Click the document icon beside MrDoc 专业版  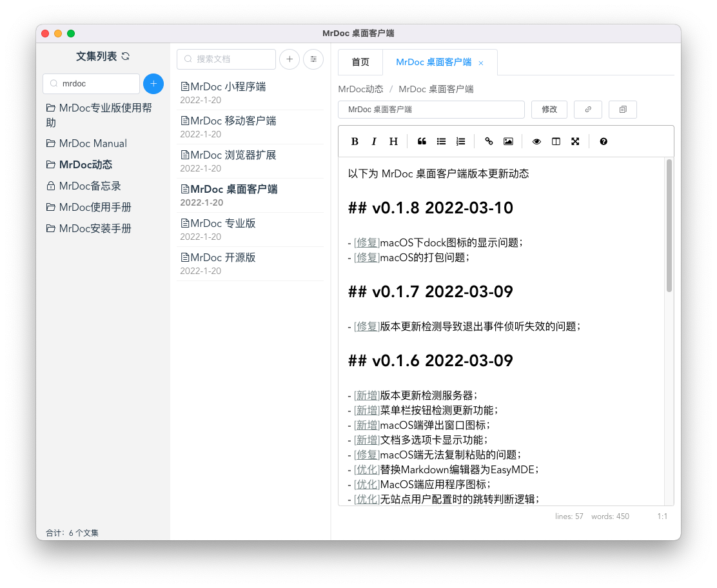pos(185,223)
